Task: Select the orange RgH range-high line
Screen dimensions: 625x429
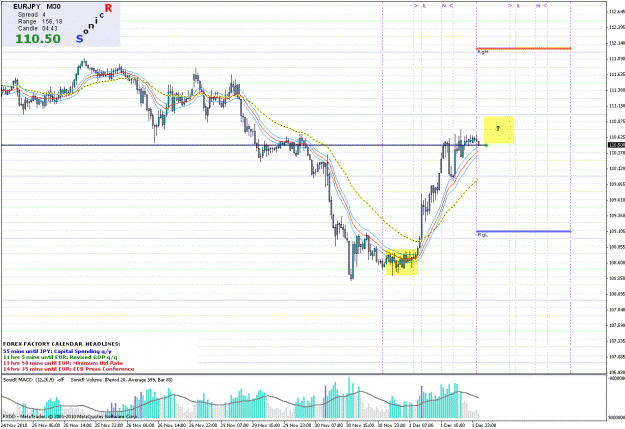Action: pos(524,49)
